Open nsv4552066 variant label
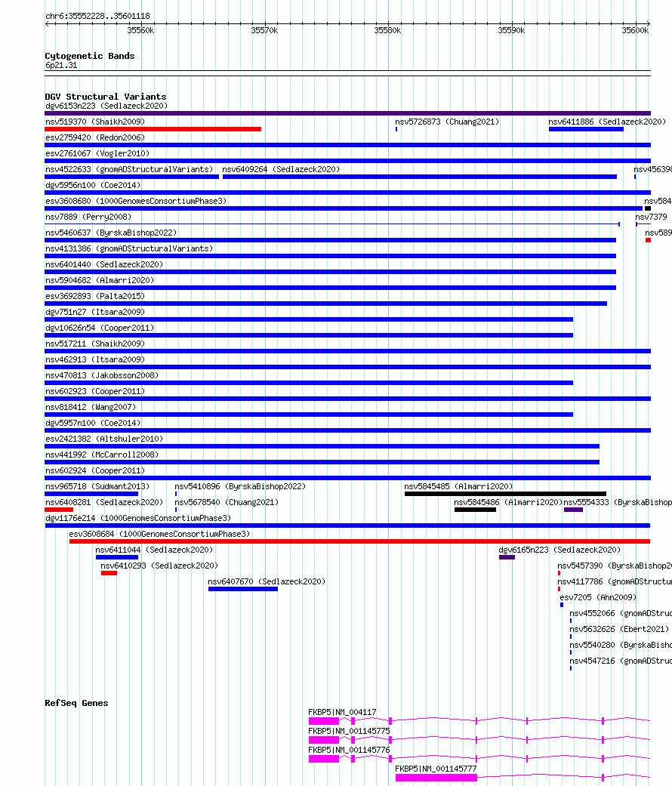Screen dimensions: 672x786 click(621, 614)
